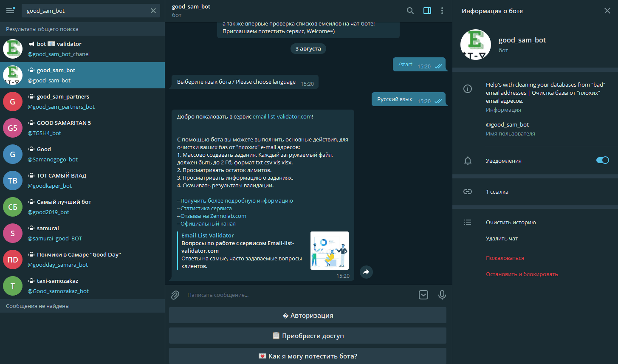
Task: Click the green T avatar circle
Action: [13, 286]
